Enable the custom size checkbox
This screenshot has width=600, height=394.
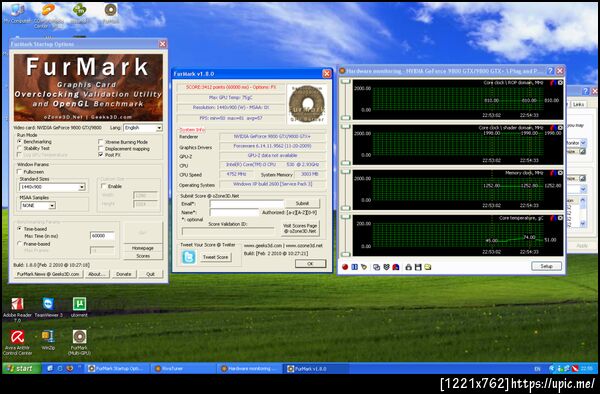103,186
